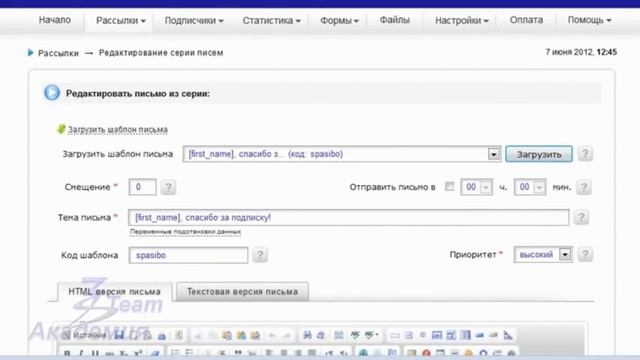The image size is (640, 360).
Task: Expand the Формы menu
Action: 339,20
